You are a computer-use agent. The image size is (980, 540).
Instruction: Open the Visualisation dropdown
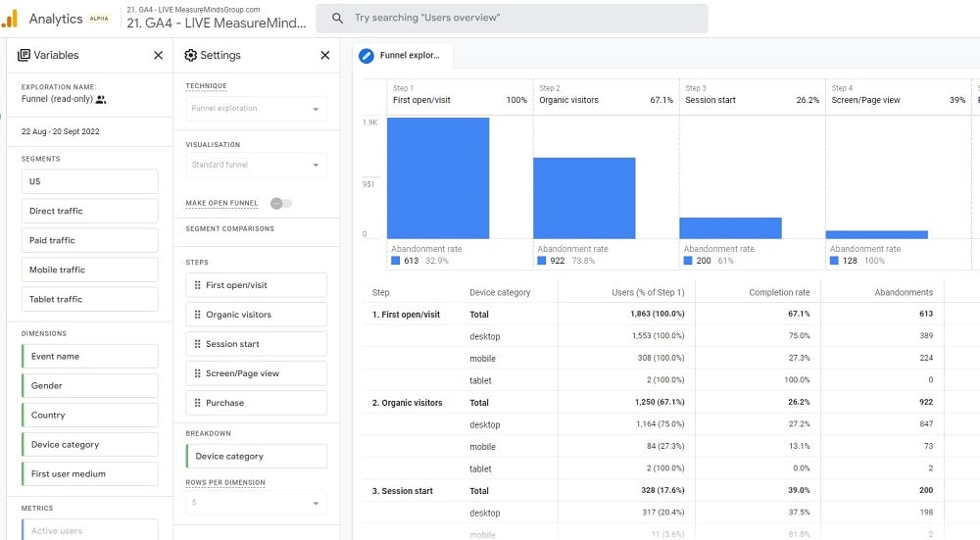[x=258, y=165]
